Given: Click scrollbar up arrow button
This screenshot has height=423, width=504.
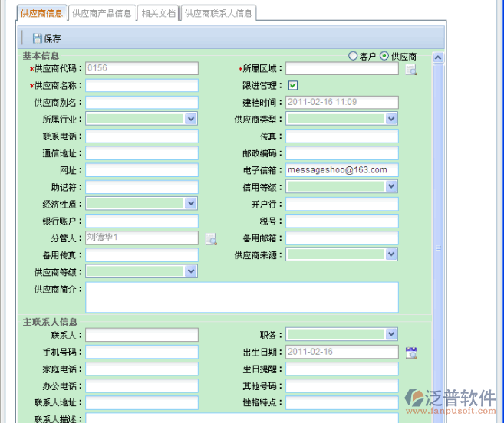Looking at the screenshot, I should point(438,57).
